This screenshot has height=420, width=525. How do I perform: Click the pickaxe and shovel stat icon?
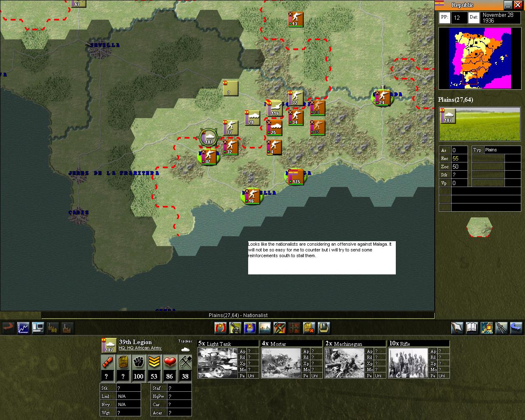coord(185,363)
